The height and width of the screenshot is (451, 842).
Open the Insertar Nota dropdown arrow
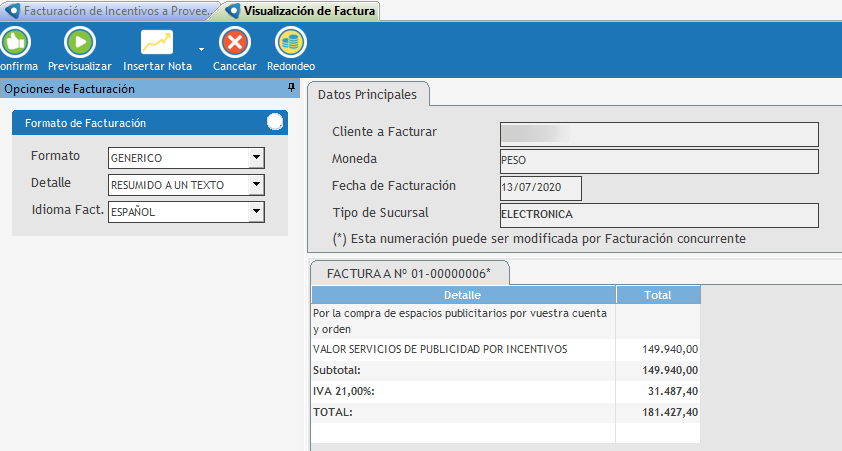[x=202, y=48]
